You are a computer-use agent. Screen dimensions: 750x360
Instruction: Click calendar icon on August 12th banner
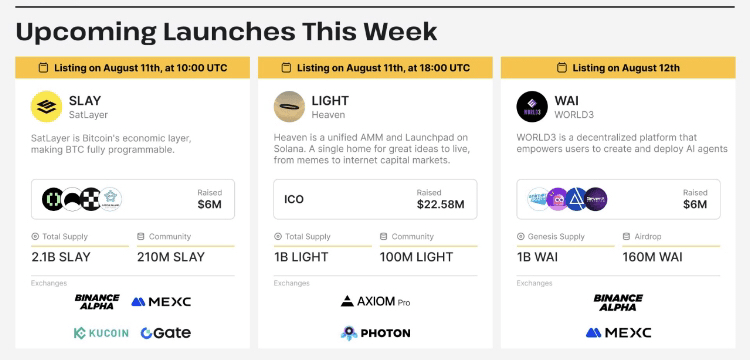pyautogui.click(x=562, y=68)
